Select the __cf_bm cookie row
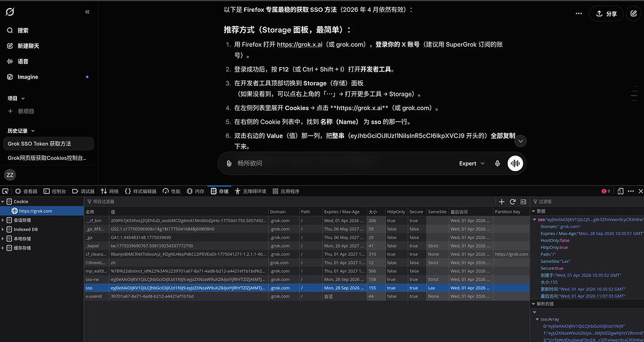644x342 pixels. (307, 221)
